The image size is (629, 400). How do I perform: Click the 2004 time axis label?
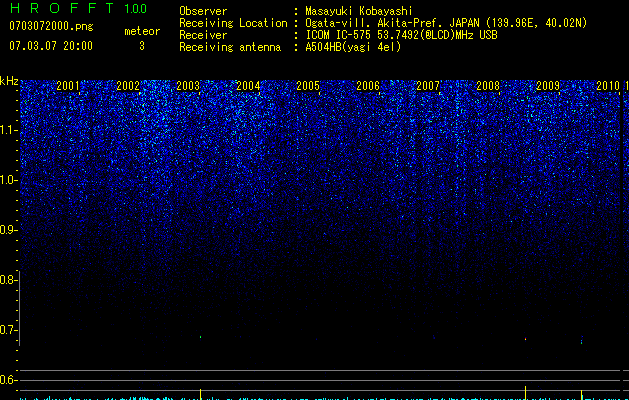click(248, 85)
